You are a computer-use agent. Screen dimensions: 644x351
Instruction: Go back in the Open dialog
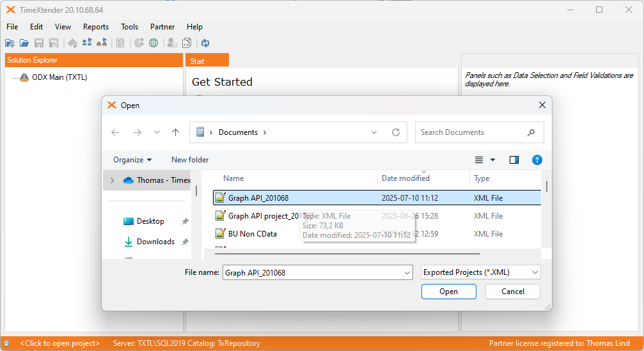115,132
